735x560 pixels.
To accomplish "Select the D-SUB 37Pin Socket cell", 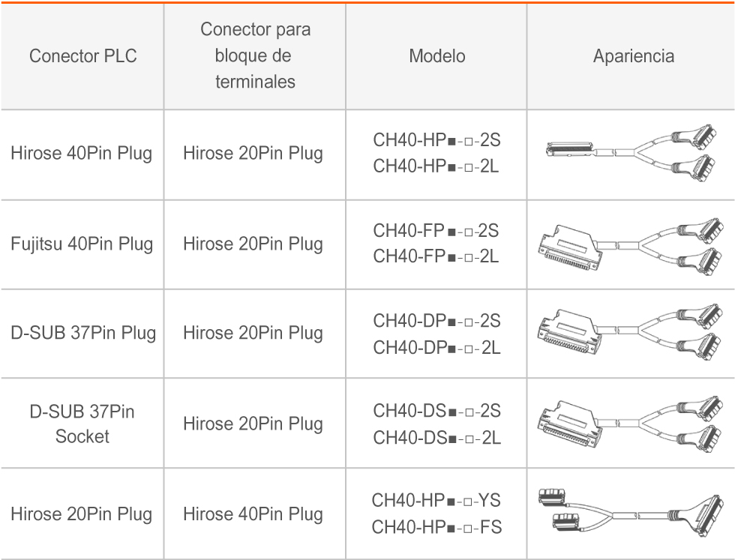I will (x=82, y=424).
